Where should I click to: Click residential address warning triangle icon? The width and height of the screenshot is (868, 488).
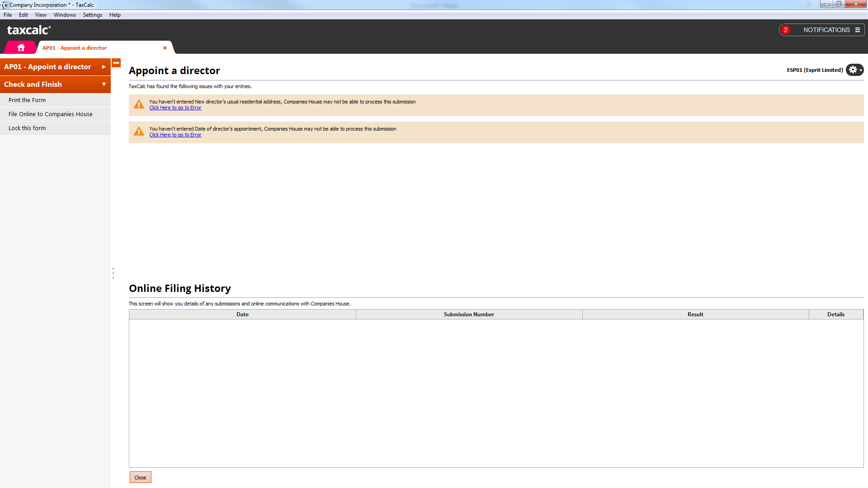tap(139, 104)
